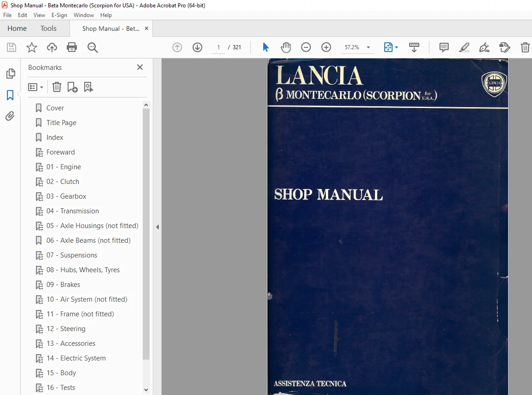532x395 pixels.
Task: Click the bookmarks panel scrollbar thumb
Action: (x=146, y=234)
